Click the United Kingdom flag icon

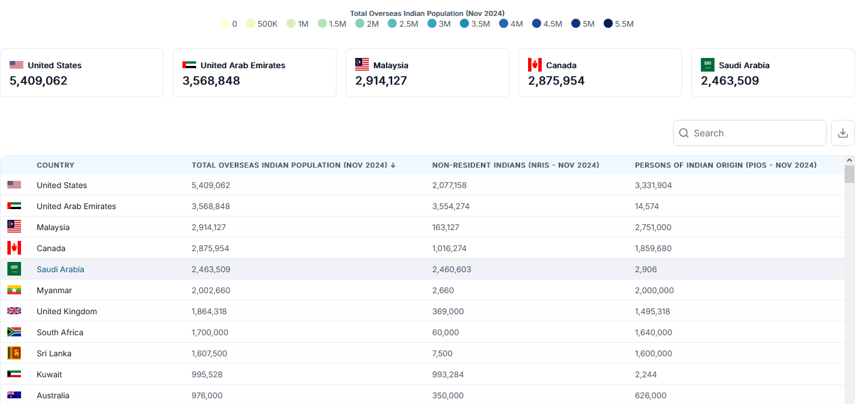click(x=14, y=311)
